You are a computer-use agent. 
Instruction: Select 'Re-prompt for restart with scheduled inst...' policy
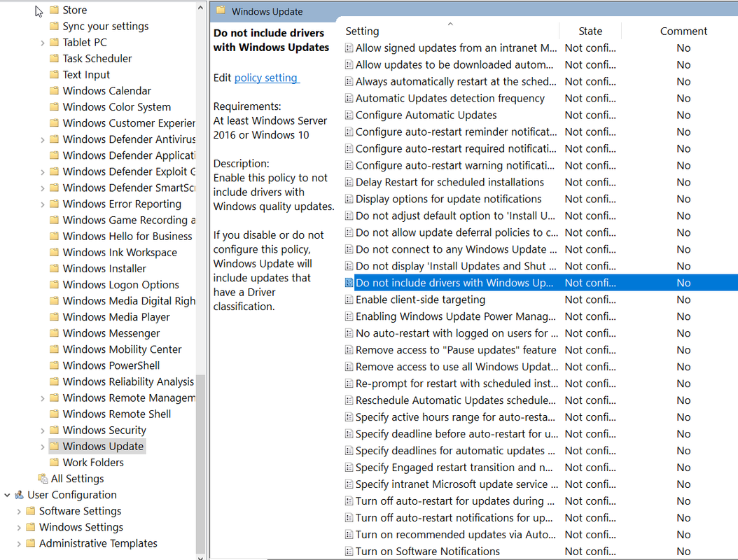coord(457,384)
